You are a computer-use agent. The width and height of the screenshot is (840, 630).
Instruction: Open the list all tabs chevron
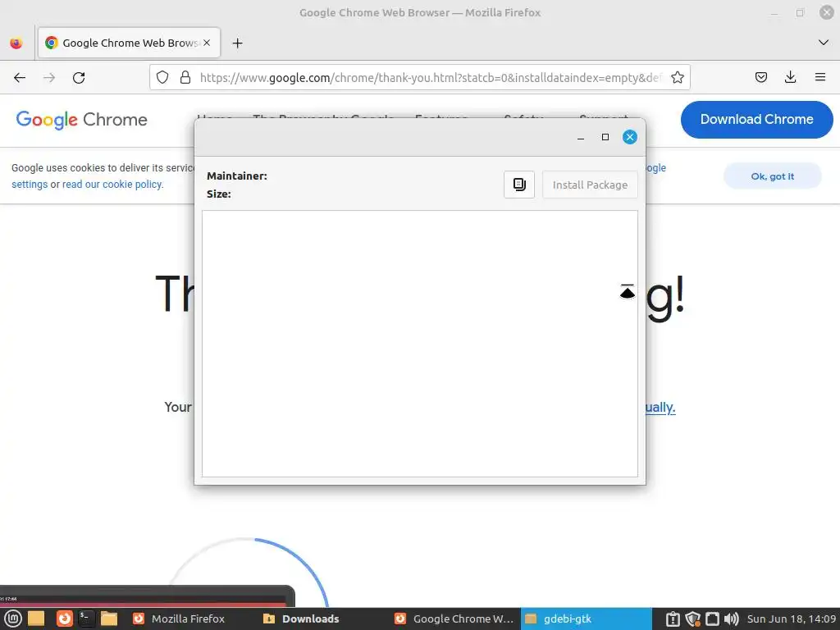tap(824, 43)
